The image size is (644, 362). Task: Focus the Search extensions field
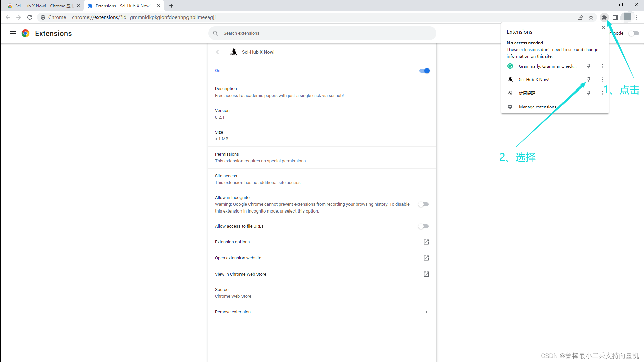tap(322, 33)
